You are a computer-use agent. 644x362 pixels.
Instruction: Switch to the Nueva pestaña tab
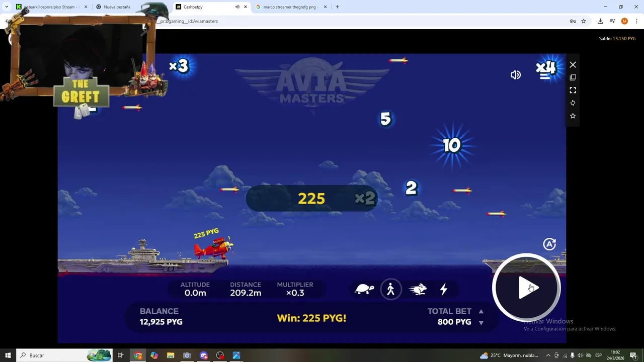point(117,7)
